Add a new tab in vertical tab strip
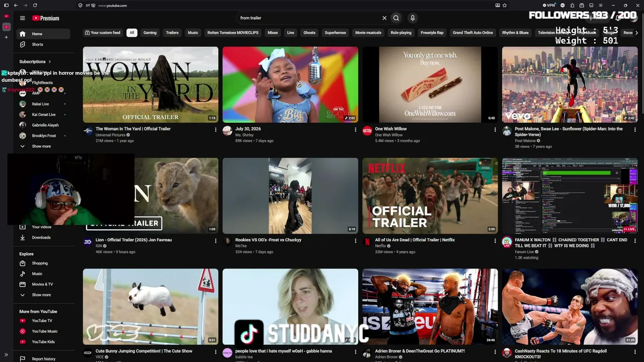 coord(6,37)
